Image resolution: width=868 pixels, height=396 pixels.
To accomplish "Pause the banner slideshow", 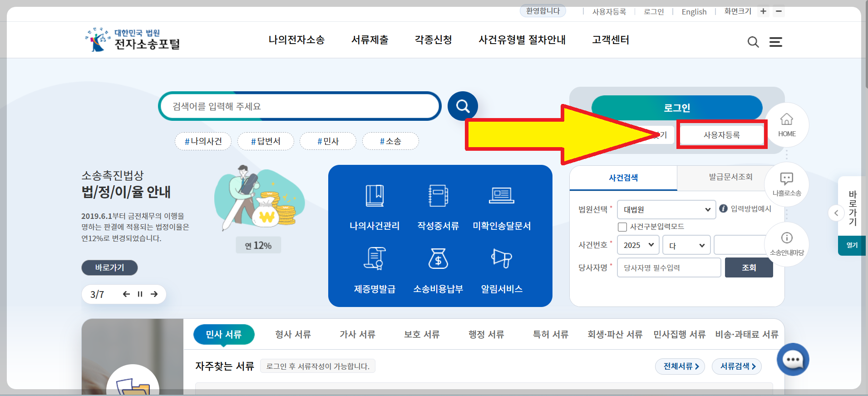I will click(x=140, y=294).
